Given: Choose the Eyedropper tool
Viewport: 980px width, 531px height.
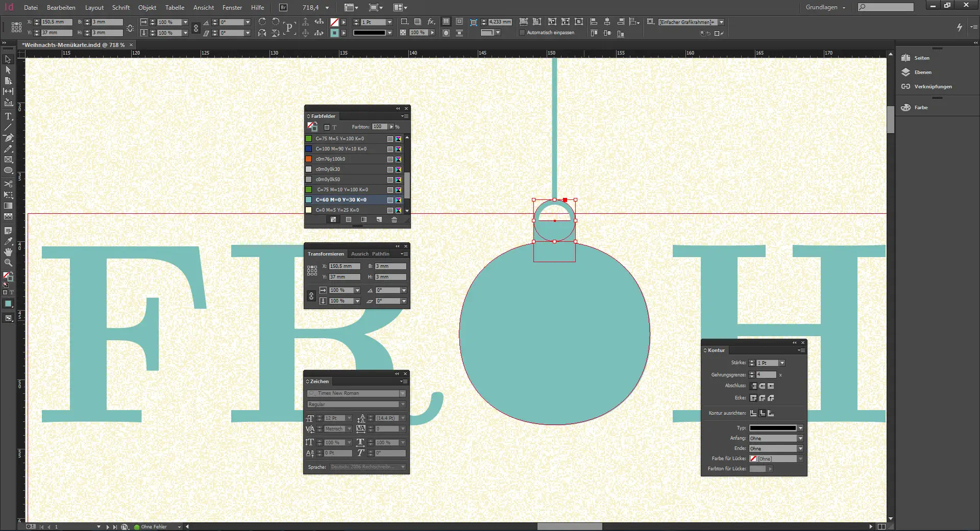Looking at the screenshot, I should tap(8, 241).
